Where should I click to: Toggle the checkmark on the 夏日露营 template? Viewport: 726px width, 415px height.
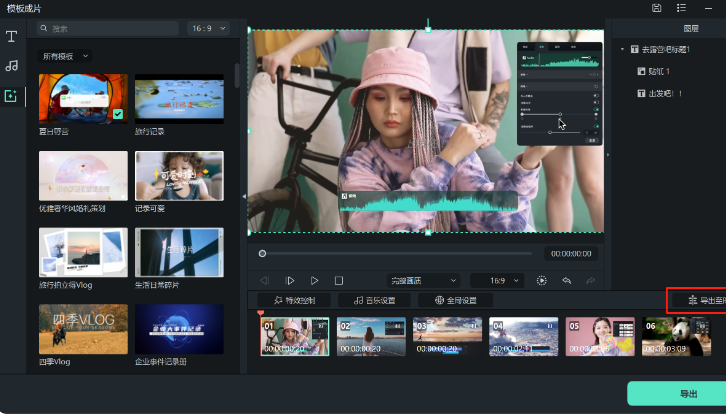click(118, 115)
